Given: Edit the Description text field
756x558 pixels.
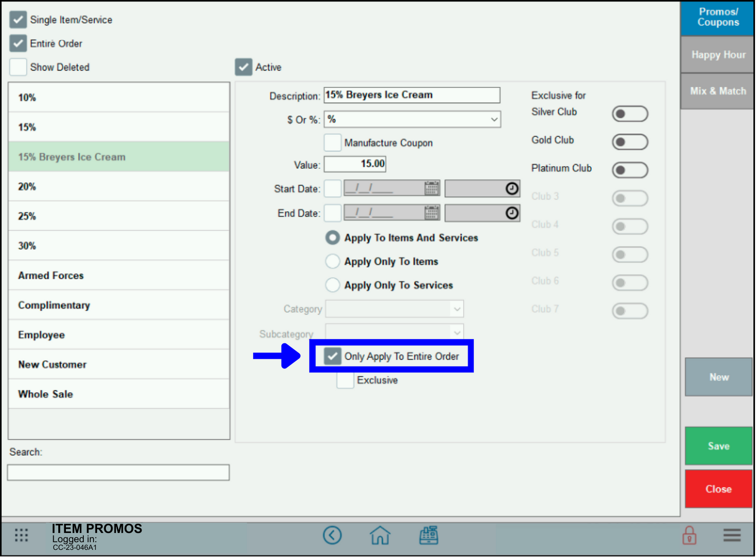Looking at the screenshot, I should (412, 95).
